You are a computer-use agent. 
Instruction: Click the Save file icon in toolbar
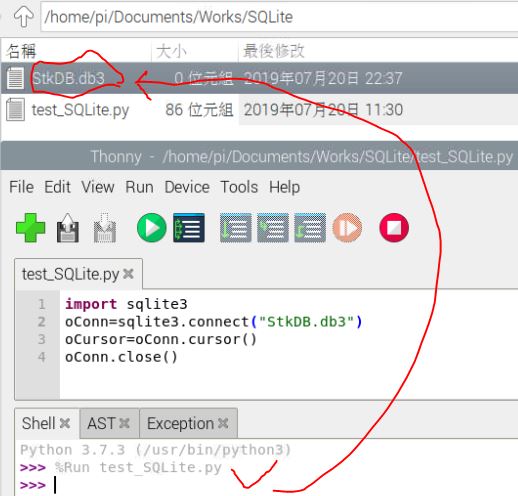(105, 228)
